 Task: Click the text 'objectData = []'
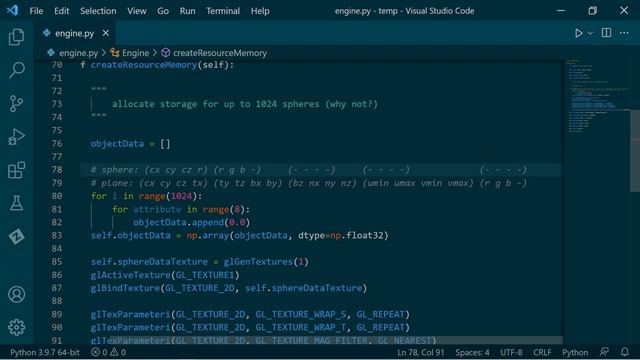click(x=130, y=144)
